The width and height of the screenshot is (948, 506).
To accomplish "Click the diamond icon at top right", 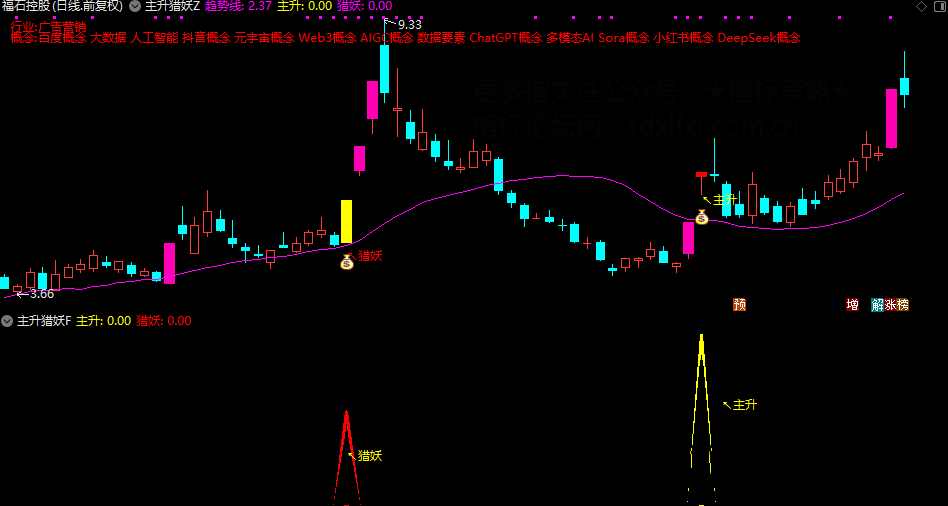I will tap(921, 7).
